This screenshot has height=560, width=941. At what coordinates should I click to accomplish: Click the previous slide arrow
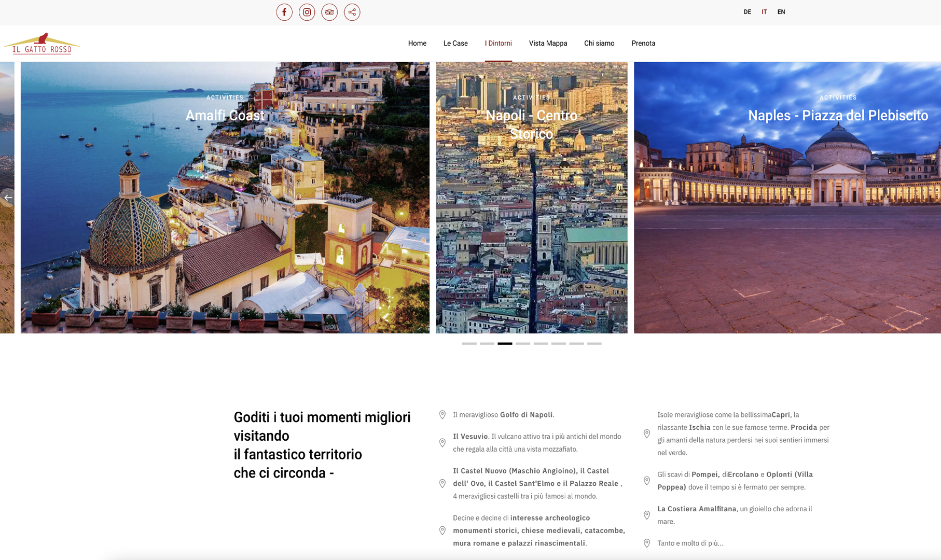tap(8, 198)
